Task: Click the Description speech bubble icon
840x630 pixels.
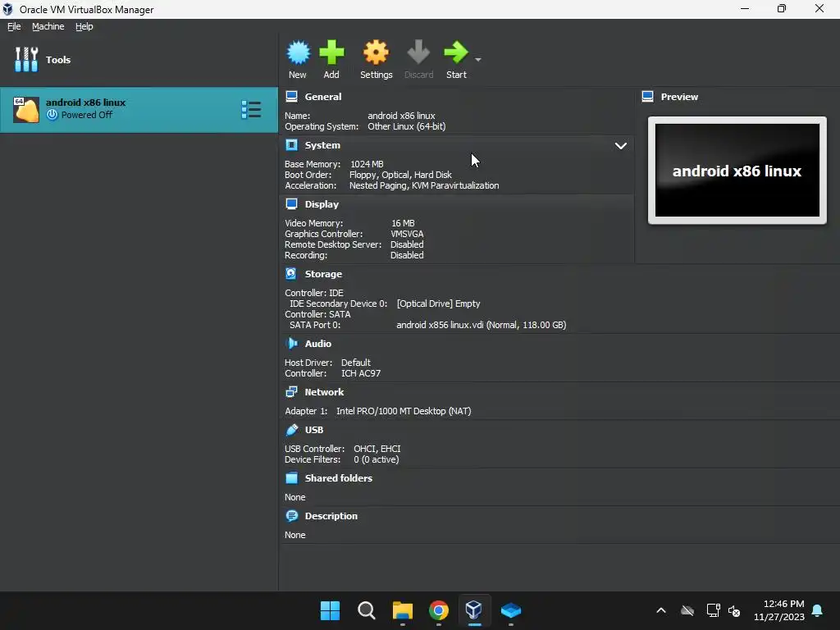Action: 291,516
